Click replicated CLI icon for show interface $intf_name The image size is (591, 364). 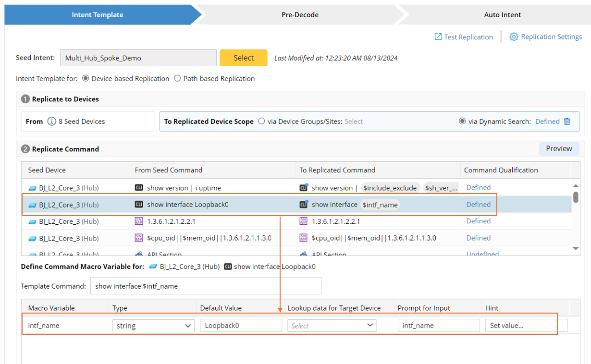tap(303, 205)
